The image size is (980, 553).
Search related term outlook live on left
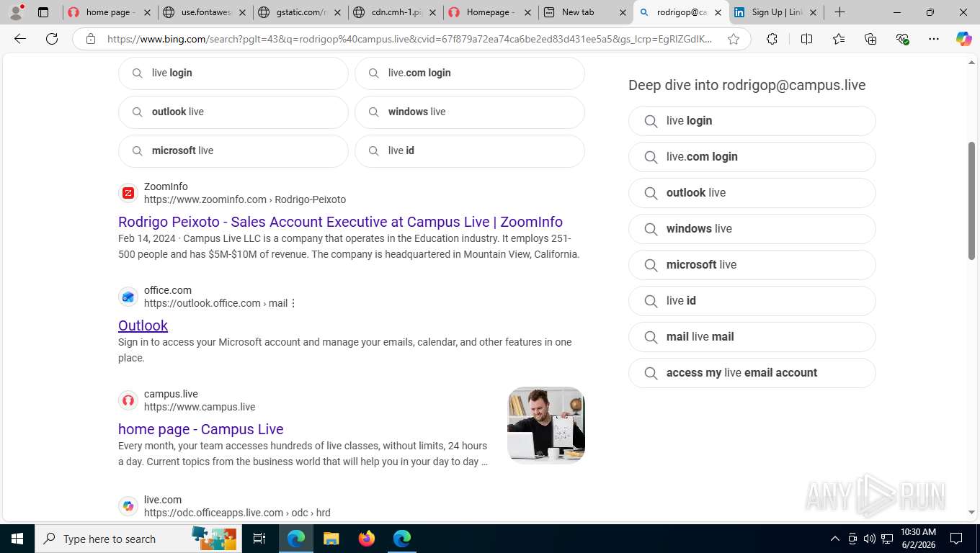[233, 112]
